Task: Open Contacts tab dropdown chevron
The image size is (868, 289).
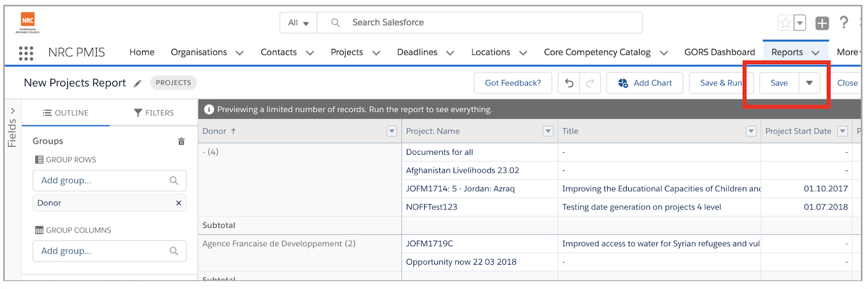Action: [310, 53]
